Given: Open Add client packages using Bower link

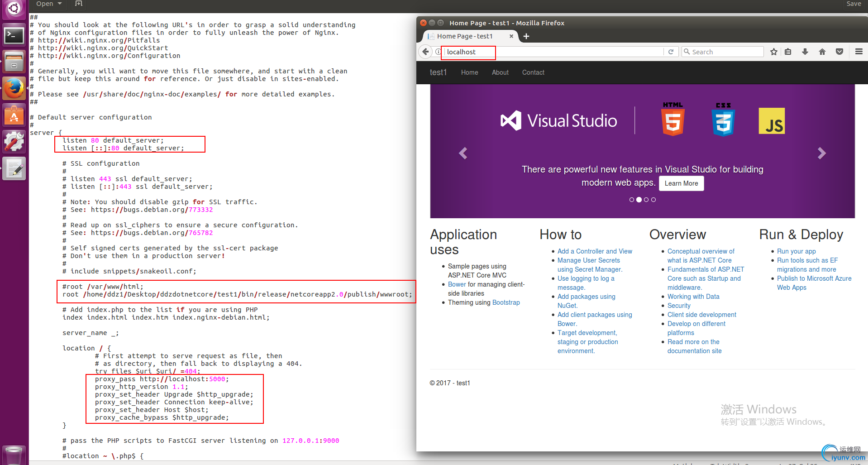Looking at the screenshot, I should click(x=595, y=319).
